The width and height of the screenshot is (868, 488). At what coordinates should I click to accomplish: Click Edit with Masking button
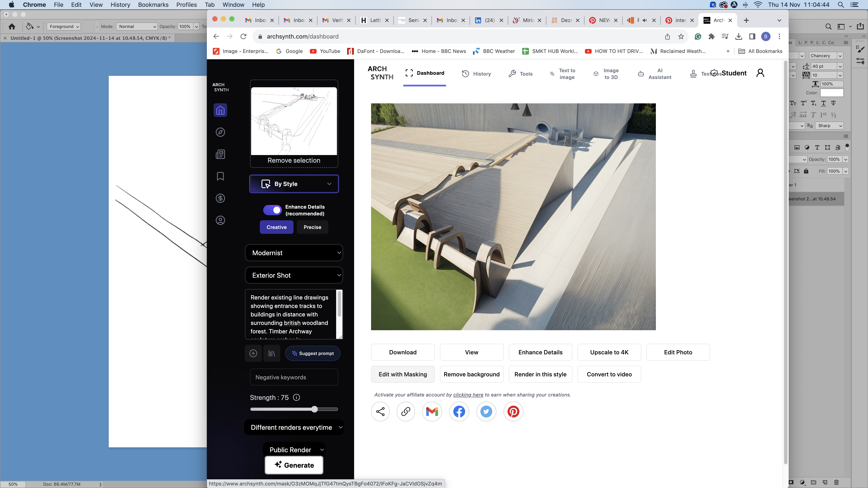(x=403, y=374)
